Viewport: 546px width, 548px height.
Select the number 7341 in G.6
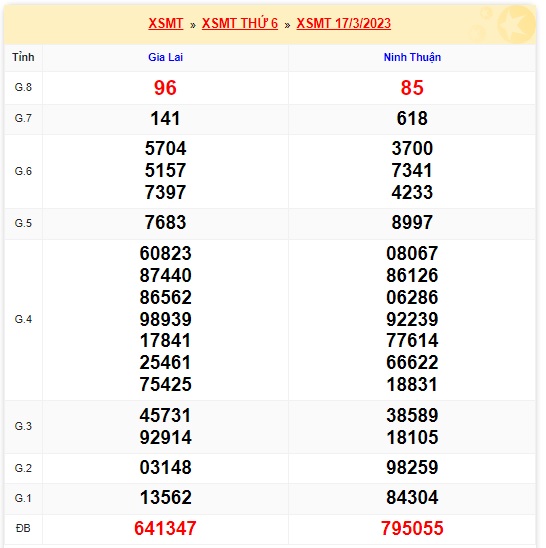click(412, 171)
